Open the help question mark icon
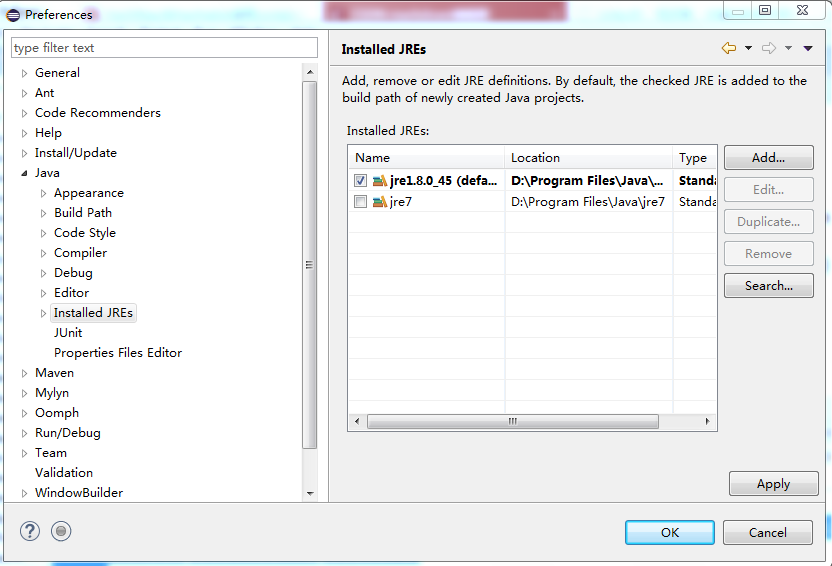 coord(30,531)
